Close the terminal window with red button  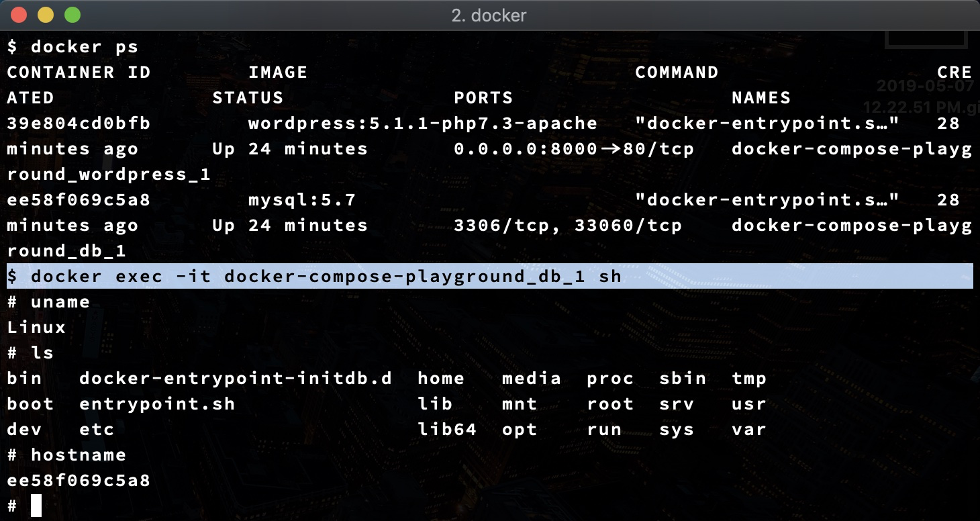point(19,14)
